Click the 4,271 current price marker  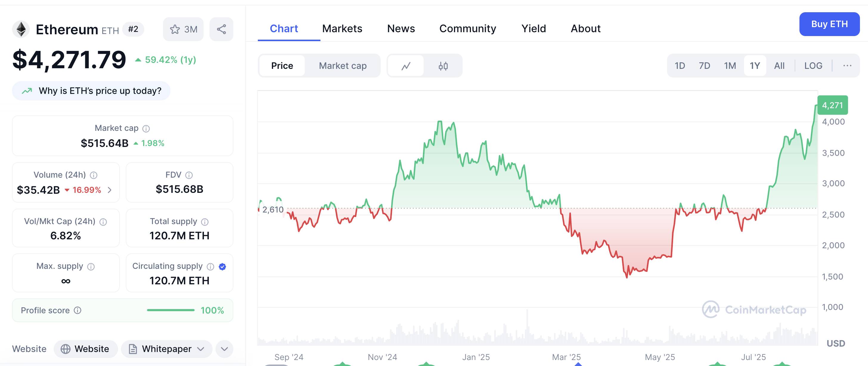pos(832,105)
